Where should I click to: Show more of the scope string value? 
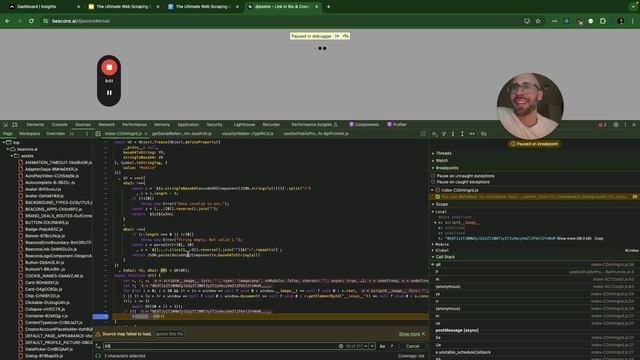[x=574, y=238]
